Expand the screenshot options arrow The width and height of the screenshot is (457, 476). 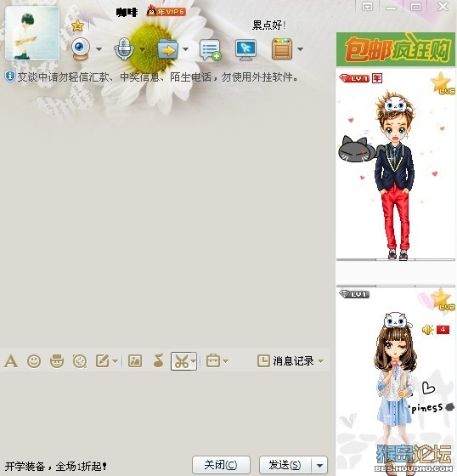194,361
